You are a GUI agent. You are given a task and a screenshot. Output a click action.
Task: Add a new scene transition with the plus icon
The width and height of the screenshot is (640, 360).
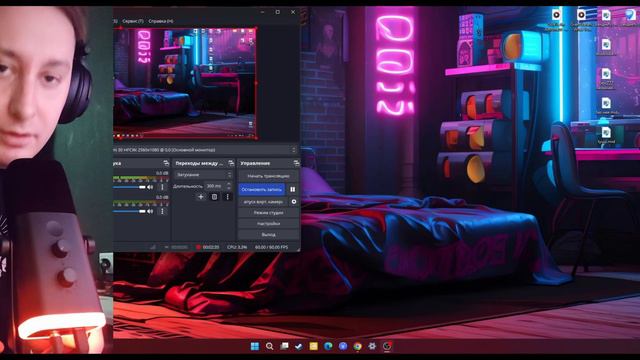201,197
